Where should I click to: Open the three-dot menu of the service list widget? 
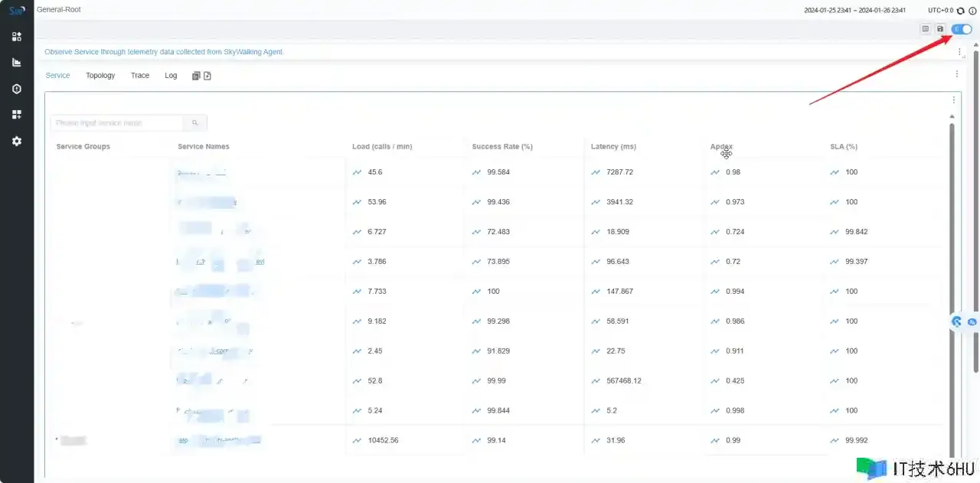click(x=953, y=100)
